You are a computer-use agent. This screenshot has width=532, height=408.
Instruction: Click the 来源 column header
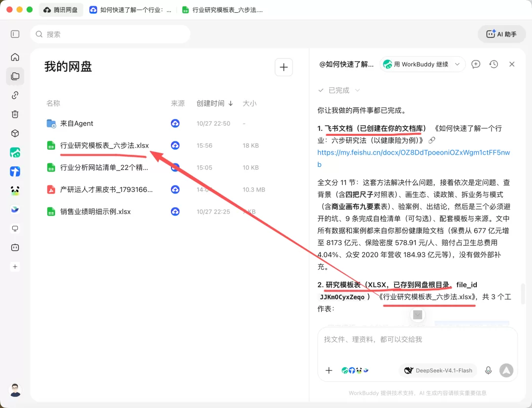click(x=178, y=103)
